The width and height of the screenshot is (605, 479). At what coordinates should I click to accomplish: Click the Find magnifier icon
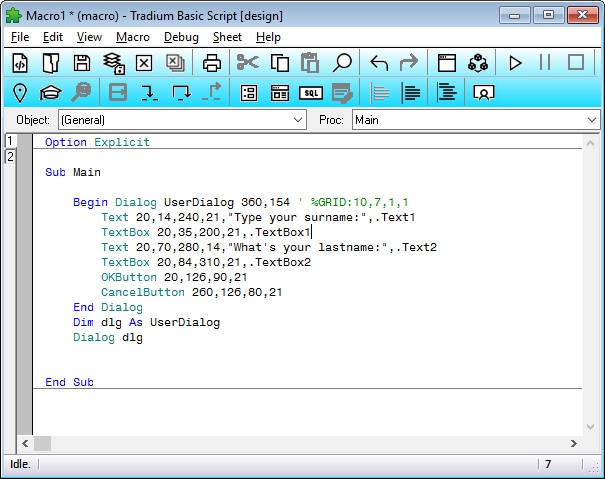tap(342, 63)
